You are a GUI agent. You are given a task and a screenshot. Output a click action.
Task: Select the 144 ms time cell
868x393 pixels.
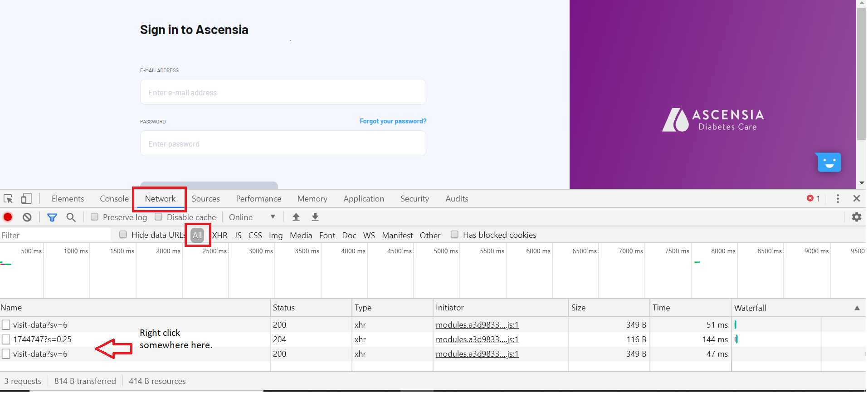pos(691,339)
